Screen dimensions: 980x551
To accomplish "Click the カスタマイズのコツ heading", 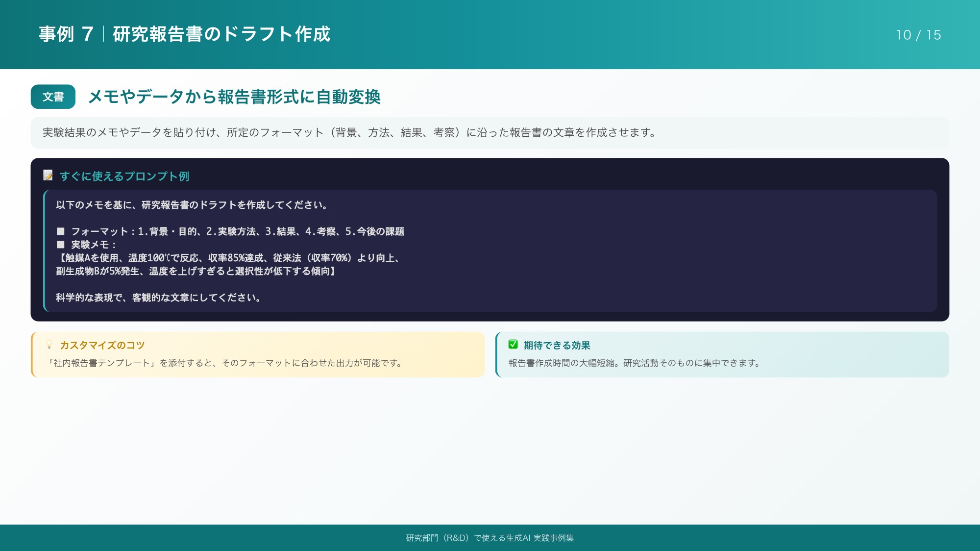I will point(102,345).
